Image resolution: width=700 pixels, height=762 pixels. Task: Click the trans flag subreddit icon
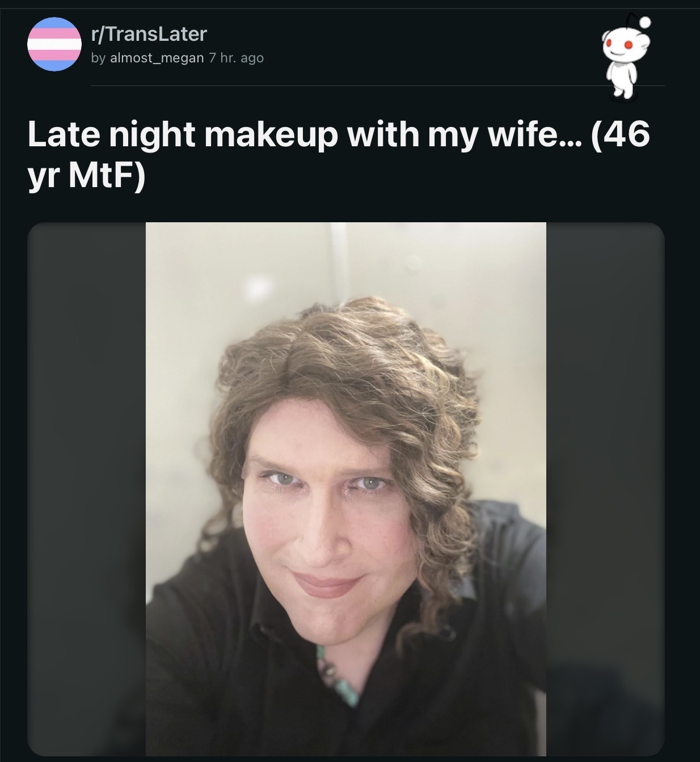(x=54, y=44)
